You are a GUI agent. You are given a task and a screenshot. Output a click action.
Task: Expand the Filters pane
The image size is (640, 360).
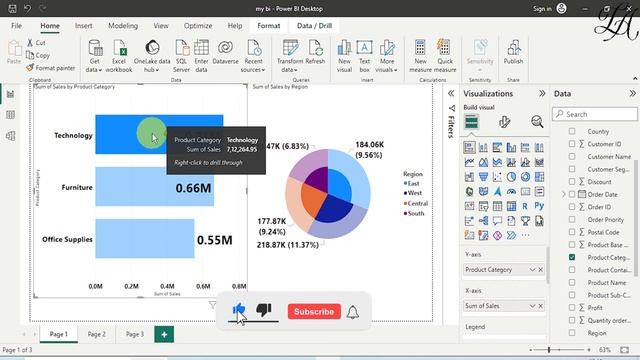[x=451, y=93]
